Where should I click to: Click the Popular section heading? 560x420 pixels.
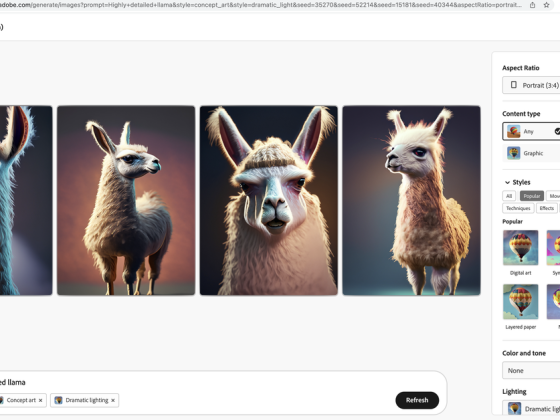(x=512, y=222)
